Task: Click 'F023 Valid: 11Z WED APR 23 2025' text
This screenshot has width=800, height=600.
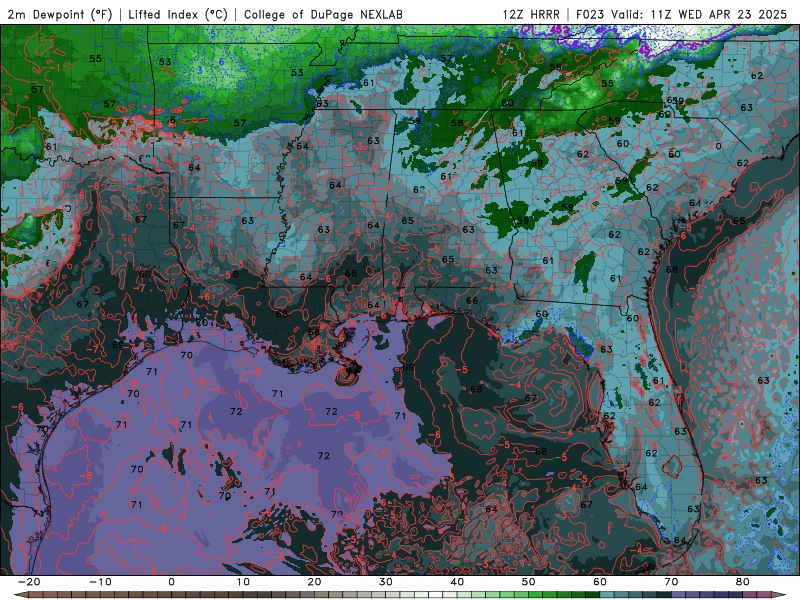Action: (x=682, y=14)
